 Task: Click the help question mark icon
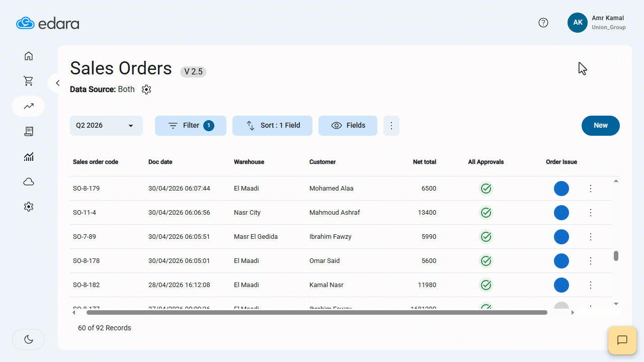[x=543, y=23]
